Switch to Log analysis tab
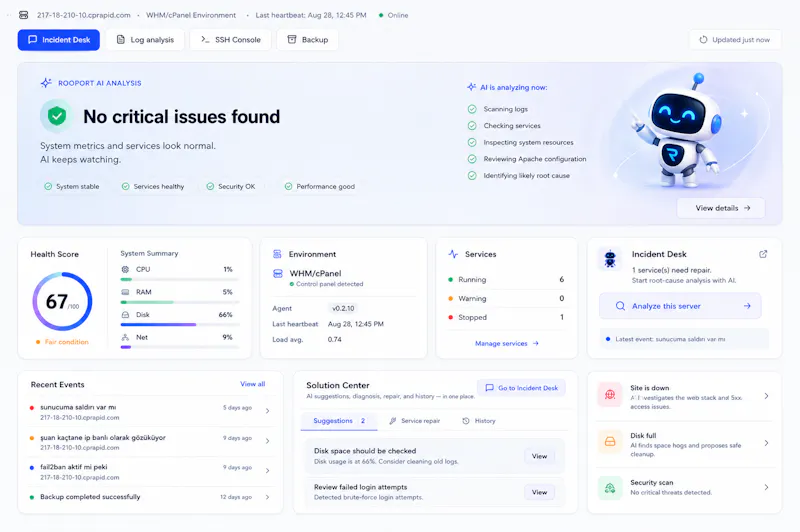 coord(145,40)
